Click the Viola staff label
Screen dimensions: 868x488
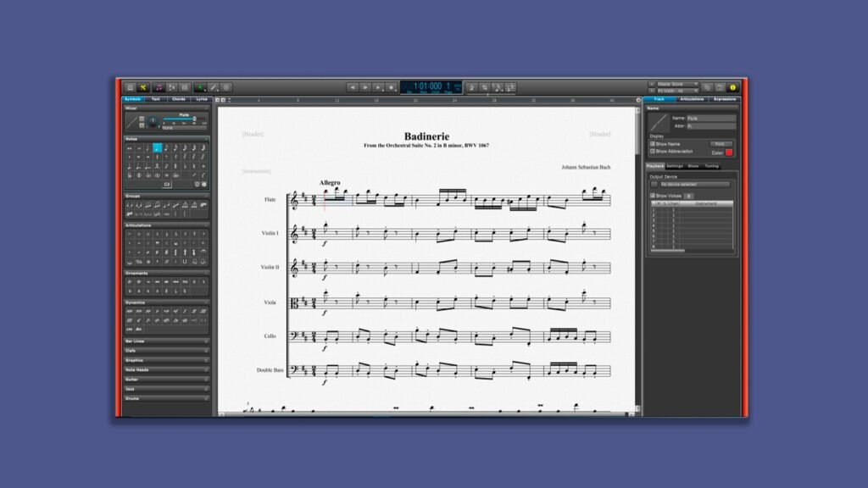[x=270, y=302]
